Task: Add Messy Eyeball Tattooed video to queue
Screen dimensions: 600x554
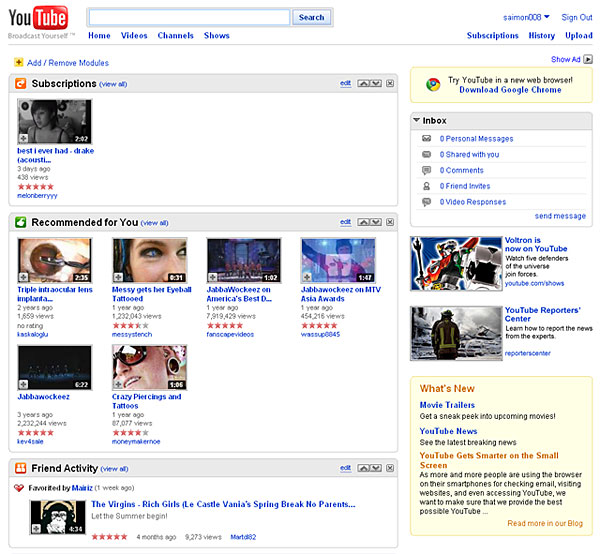Action: (118, 277)
